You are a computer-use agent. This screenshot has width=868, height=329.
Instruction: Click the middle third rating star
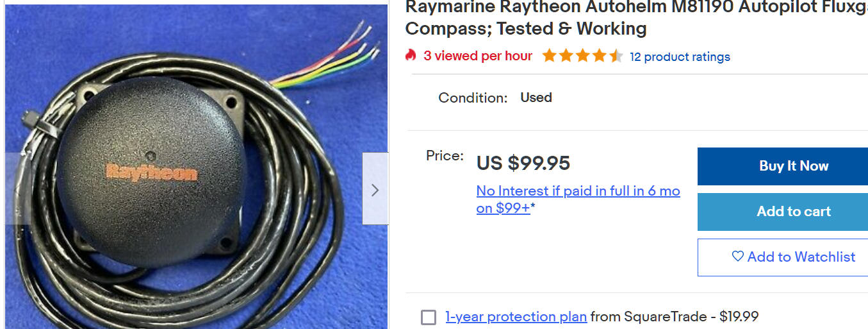[x=582, y=56]
